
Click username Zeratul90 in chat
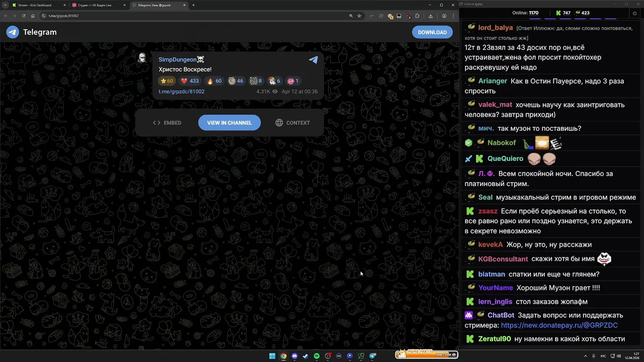(x=495, y=339)
